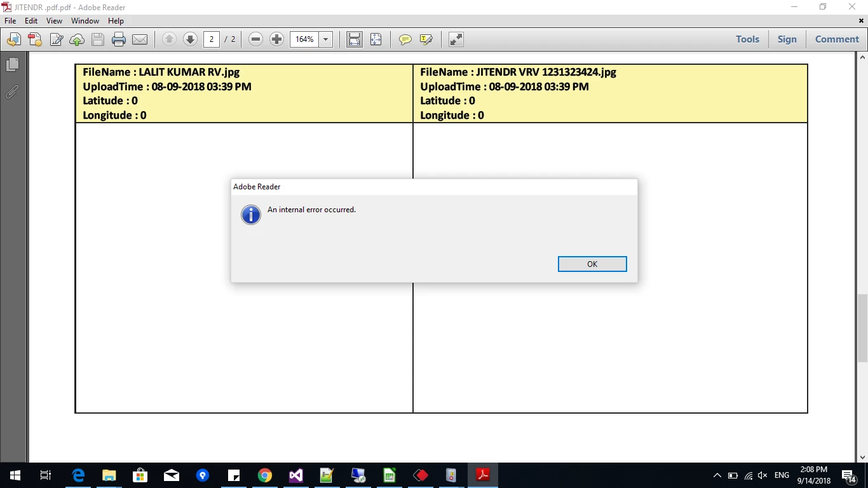The width and height of the screenshot is (868, 488).
Task: Open the View menu
Action: coord(54,21)
